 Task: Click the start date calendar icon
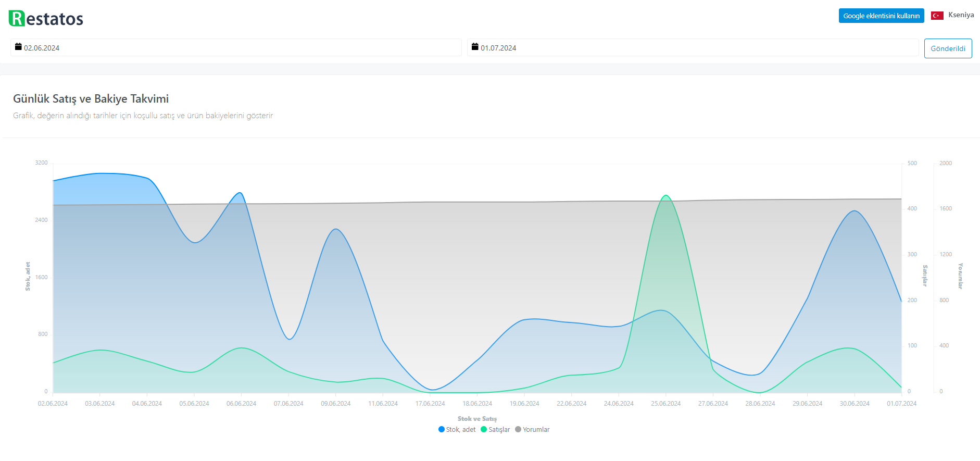tap(18, 47)
